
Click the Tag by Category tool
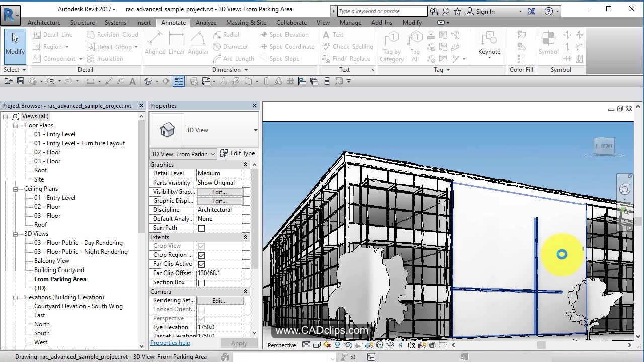point(392,45)
